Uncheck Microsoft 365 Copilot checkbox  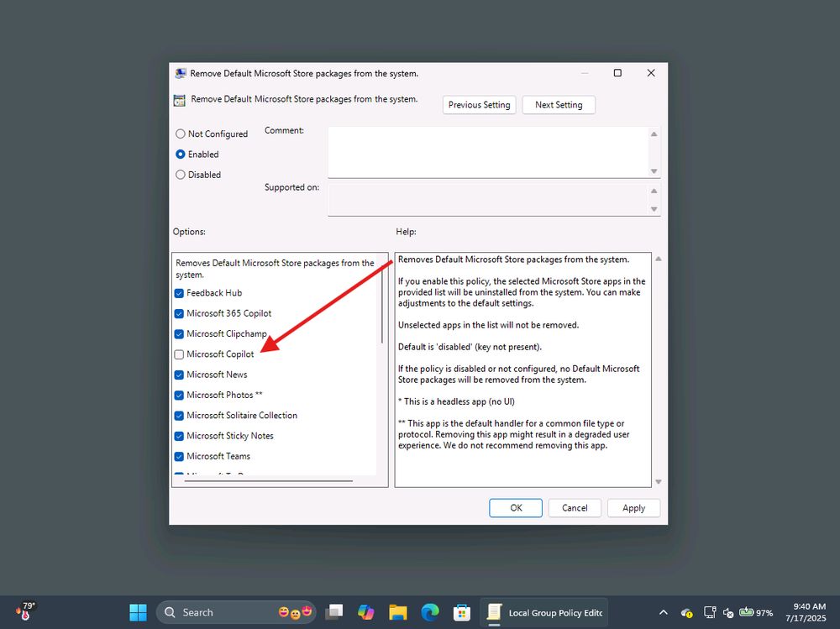click(x=180, y=313)
